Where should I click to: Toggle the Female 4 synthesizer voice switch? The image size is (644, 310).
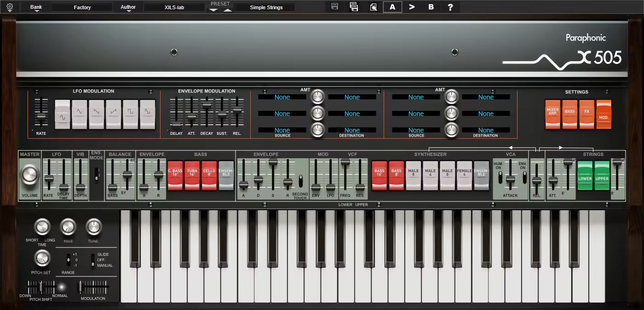click(464, 175)
